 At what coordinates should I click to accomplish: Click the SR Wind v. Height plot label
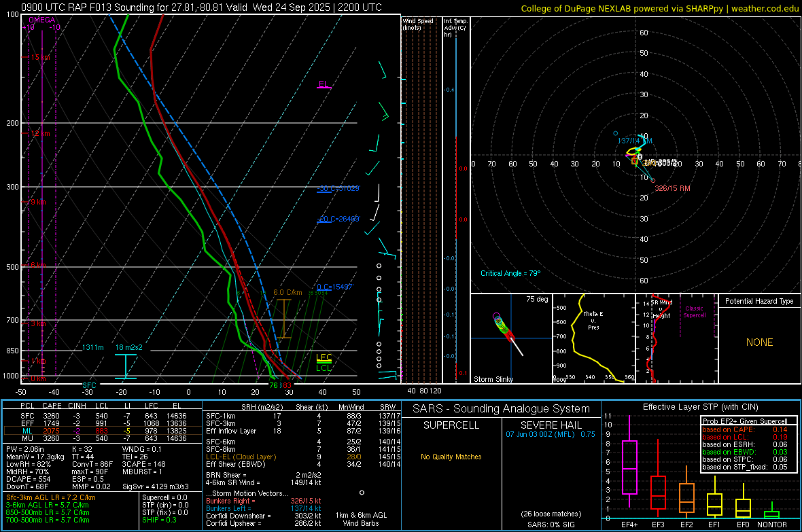click(661, 309)
